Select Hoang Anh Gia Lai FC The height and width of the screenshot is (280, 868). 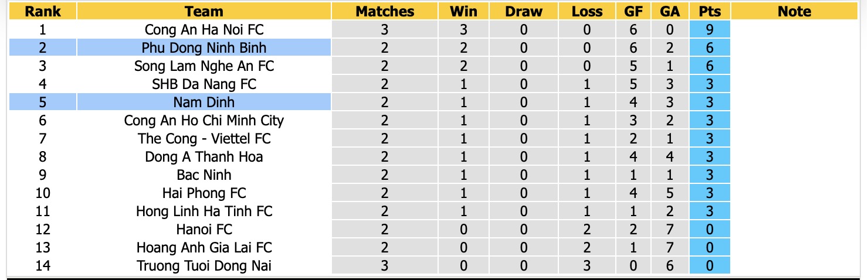click(204, 247)
